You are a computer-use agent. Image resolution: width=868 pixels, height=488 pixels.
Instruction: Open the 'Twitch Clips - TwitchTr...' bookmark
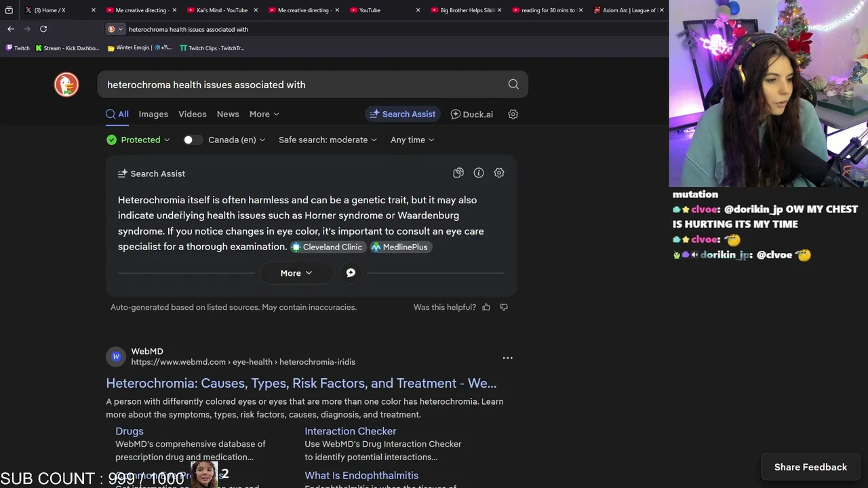(212, 48)
